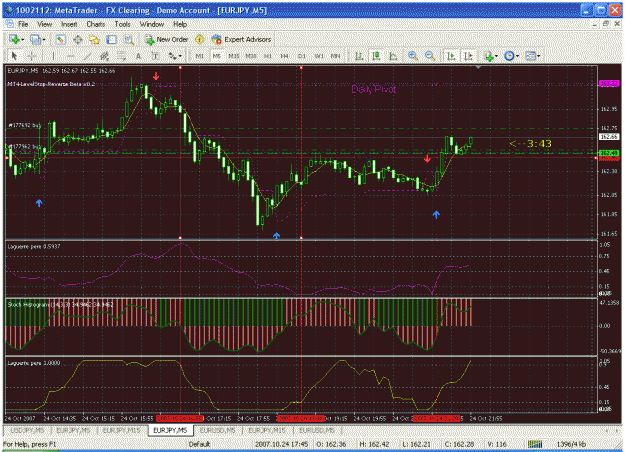Open the Window menu

tap(152, 24)
